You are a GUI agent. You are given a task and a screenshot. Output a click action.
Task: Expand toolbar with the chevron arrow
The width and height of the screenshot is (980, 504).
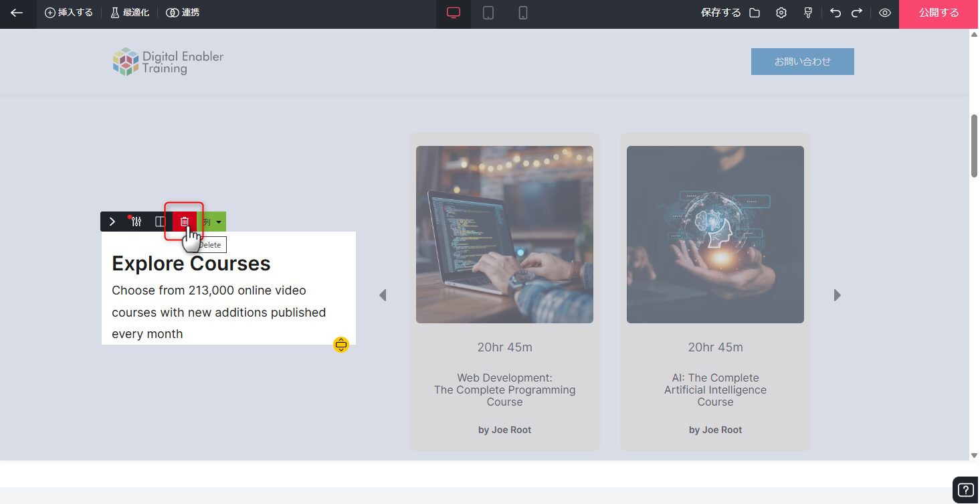click(x=112, y=222)
